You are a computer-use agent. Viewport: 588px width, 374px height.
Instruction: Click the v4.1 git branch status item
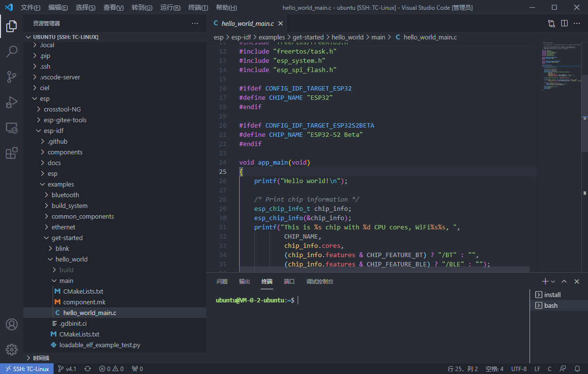[x=67, y=369]
